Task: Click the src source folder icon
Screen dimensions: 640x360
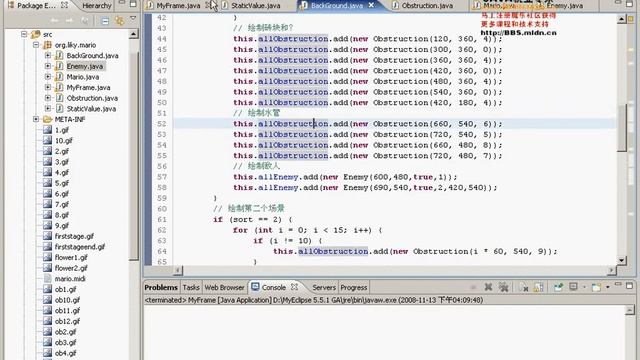Action: (36, 34)
